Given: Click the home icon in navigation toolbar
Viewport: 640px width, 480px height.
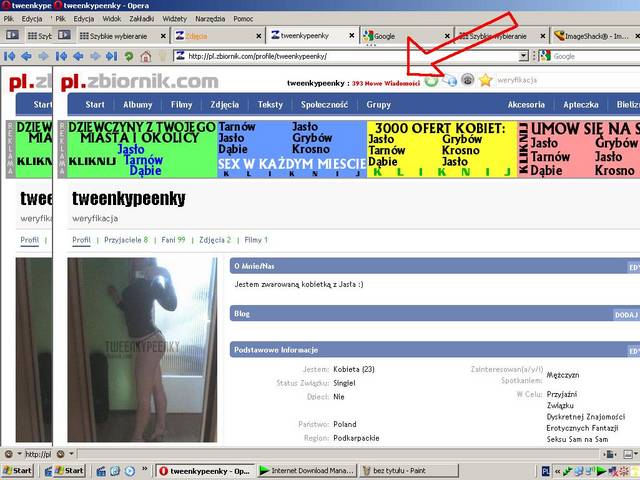Looking at the screenshot, I should point(146,57).
